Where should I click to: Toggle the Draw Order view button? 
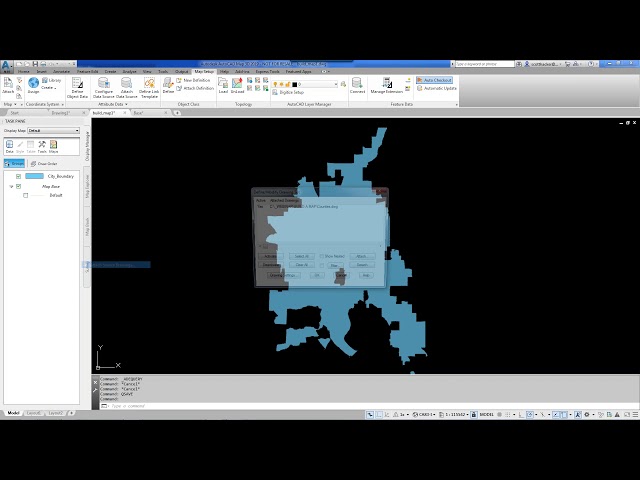tap(44, 164)
